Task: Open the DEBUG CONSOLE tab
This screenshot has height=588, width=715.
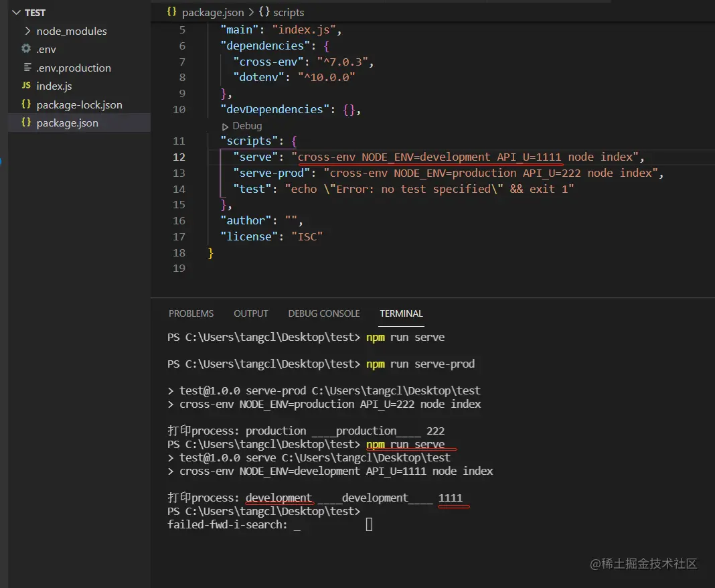Action: (x=324, y=314)
